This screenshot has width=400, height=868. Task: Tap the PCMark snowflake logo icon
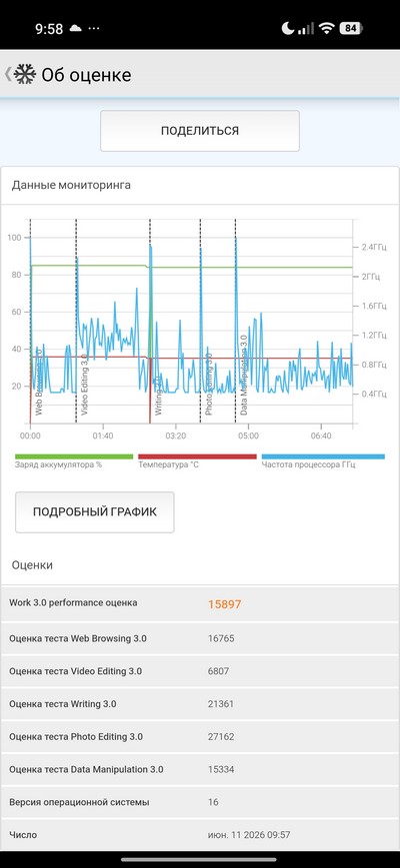point(25,74)
